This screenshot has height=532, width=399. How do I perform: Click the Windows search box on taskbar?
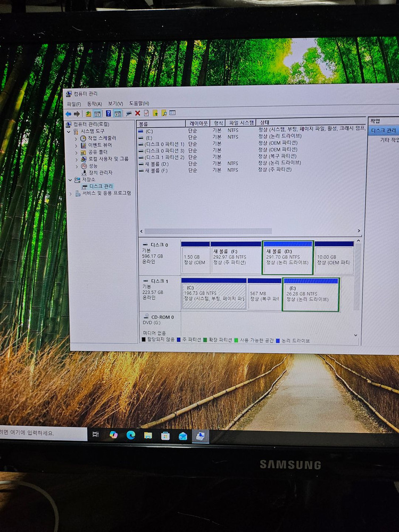(43, 433)
